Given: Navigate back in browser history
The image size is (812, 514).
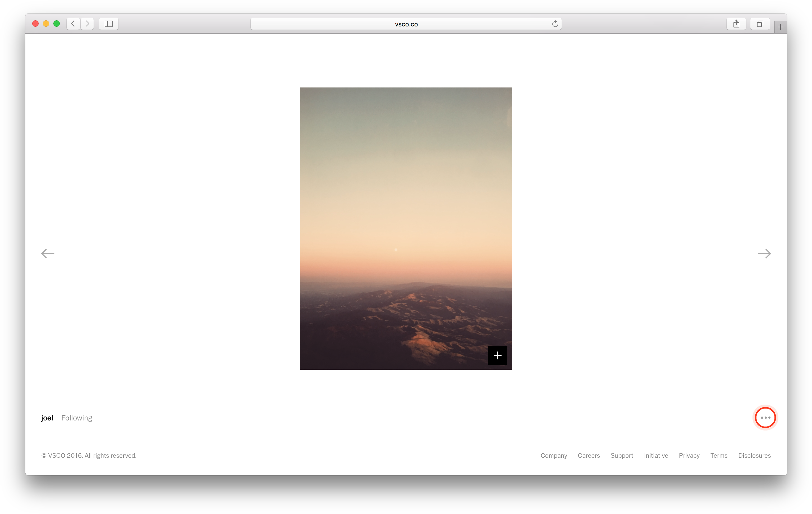Looking at the screenshot, I should coord(73,24).
